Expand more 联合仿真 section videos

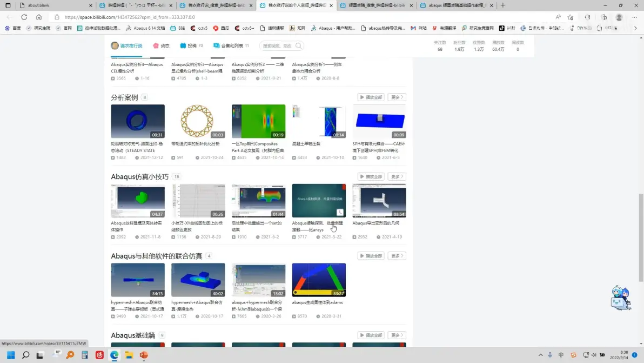(x=397, y=256)
